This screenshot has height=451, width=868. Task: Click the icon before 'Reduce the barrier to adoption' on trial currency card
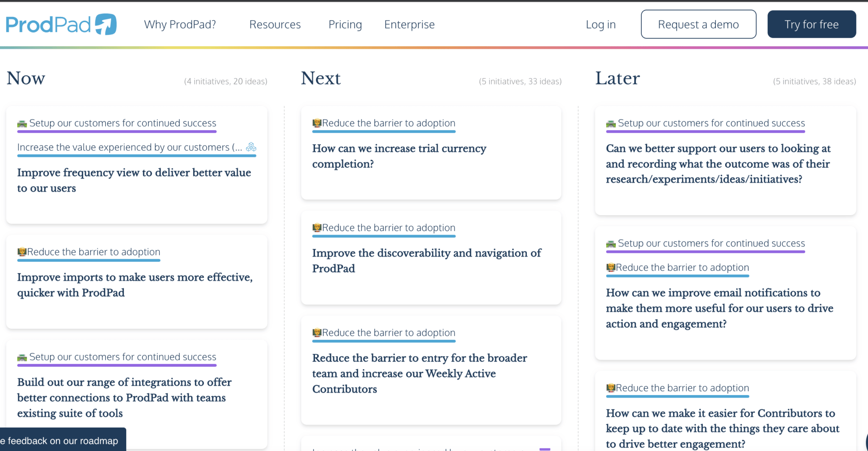pyautogui.click(x=317, y=123)
